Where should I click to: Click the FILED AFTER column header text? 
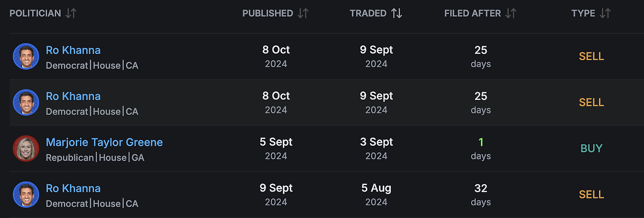472,14
